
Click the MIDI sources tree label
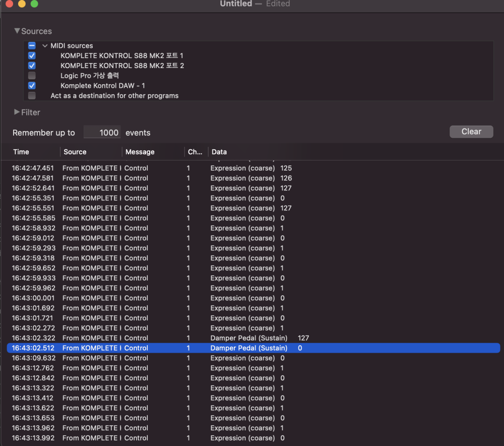pyautogui.click(x=72, y=46)
